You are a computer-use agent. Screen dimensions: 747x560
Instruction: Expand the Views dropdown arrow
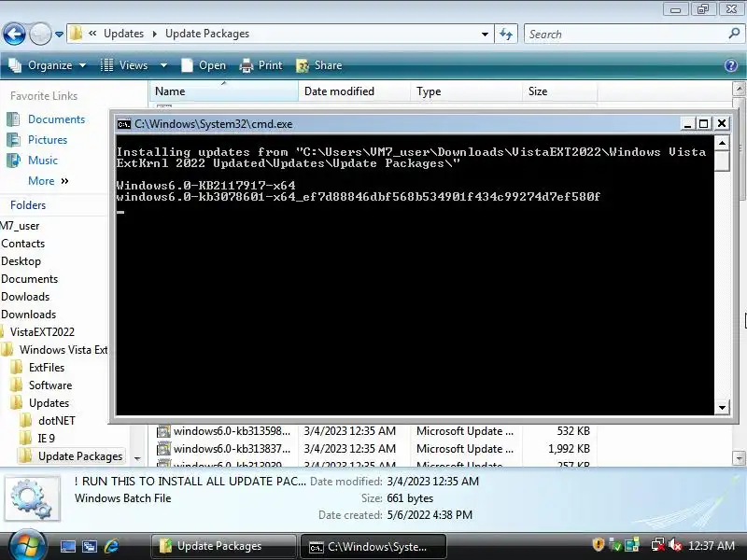163,65
